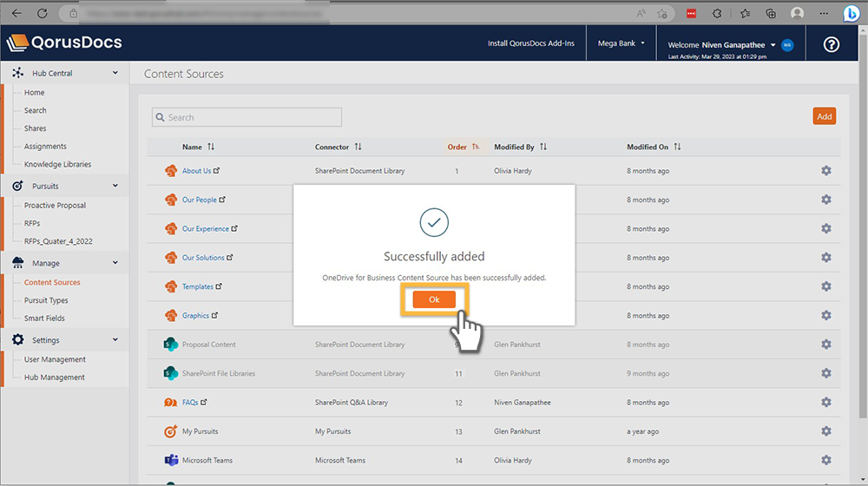868x486 pixels.
Task: Open the help question mark icon
Action: [831, 44]
